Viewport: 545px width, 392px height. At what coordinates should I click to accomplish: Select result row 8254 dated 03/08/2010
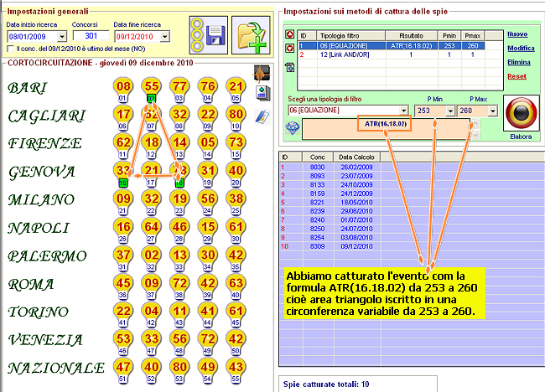[412, 238]
